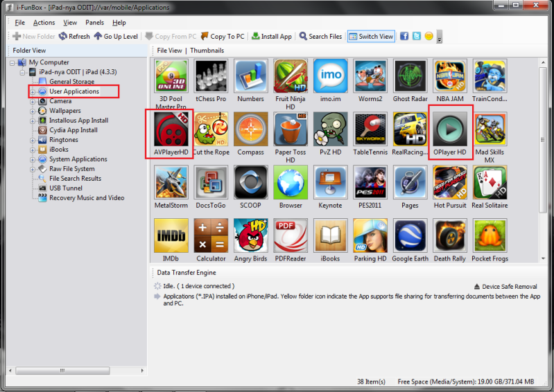The image size is (554, 392).
Task: Select the Angry Birds HD app icon
Action: click(250, 235)
